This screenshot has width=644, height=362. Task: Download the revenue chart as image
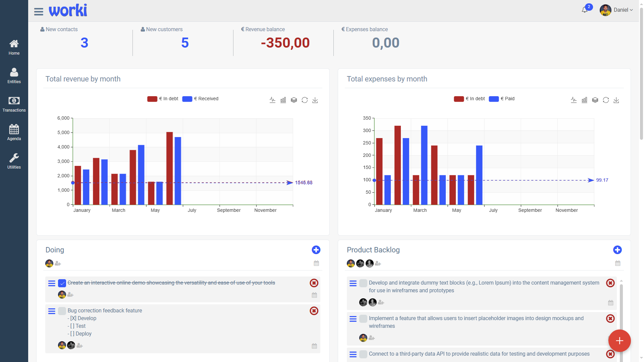[x=315, y=100]
